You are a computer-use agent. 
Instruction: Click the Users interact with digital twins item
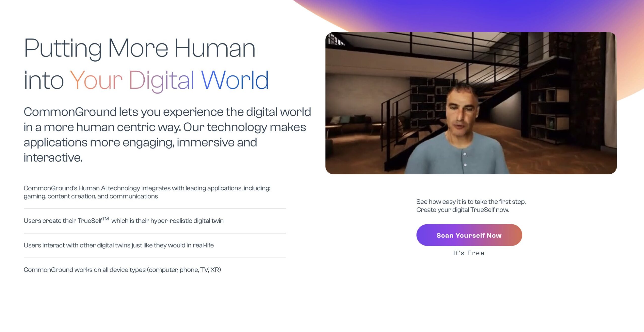[119, 245]
